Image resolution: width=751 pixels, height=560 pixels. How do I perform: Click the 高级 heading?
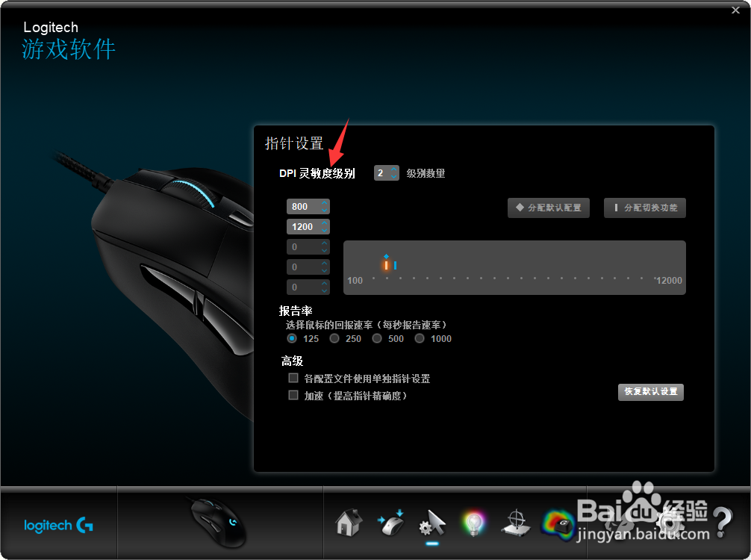pyautogui.click(x=292, y=361)
